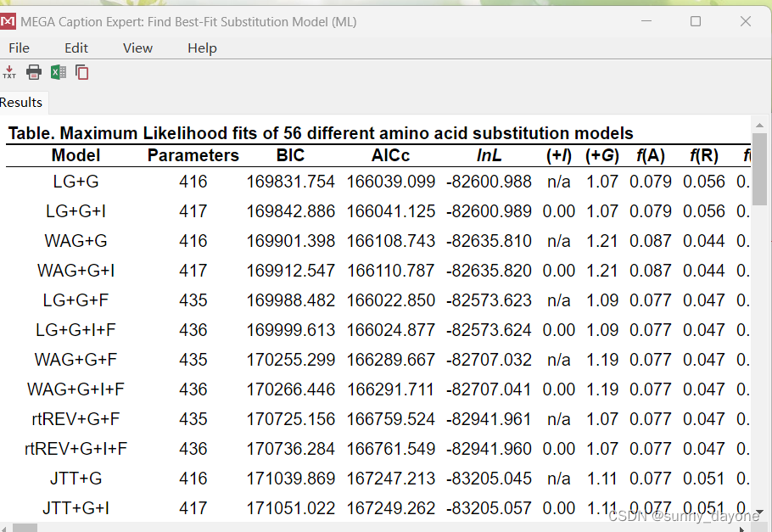Click BIC value 169831.754
Image resolution: width=772 pixels, height=532 pixels.
coord(290,182)
